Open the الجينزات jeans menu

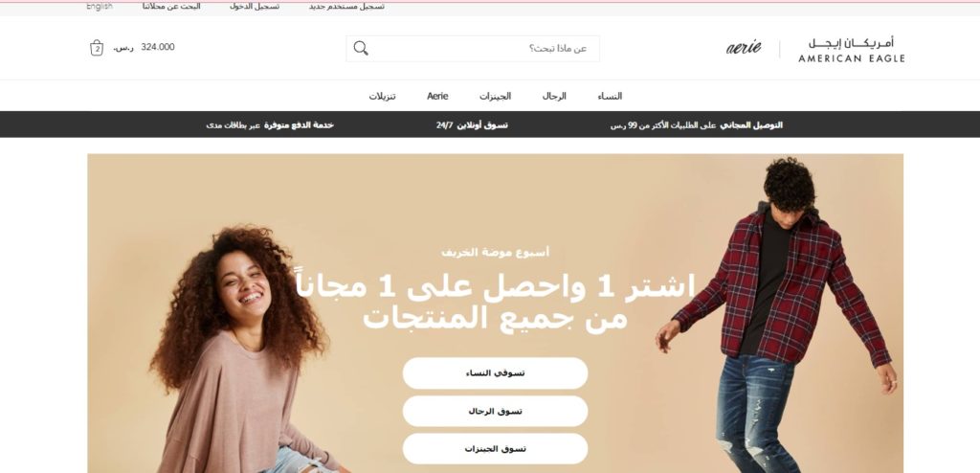pyautogui.click(x=495, y=96)
